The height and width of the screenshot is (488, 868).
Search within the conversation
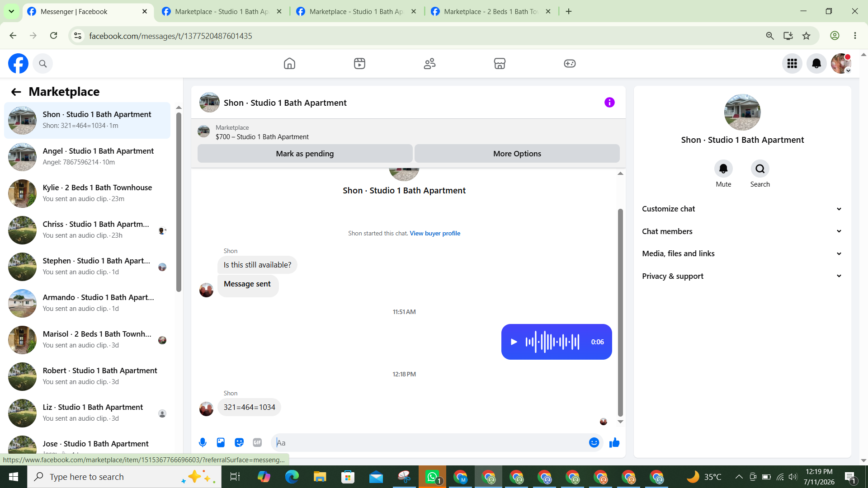tap(760, 169)
